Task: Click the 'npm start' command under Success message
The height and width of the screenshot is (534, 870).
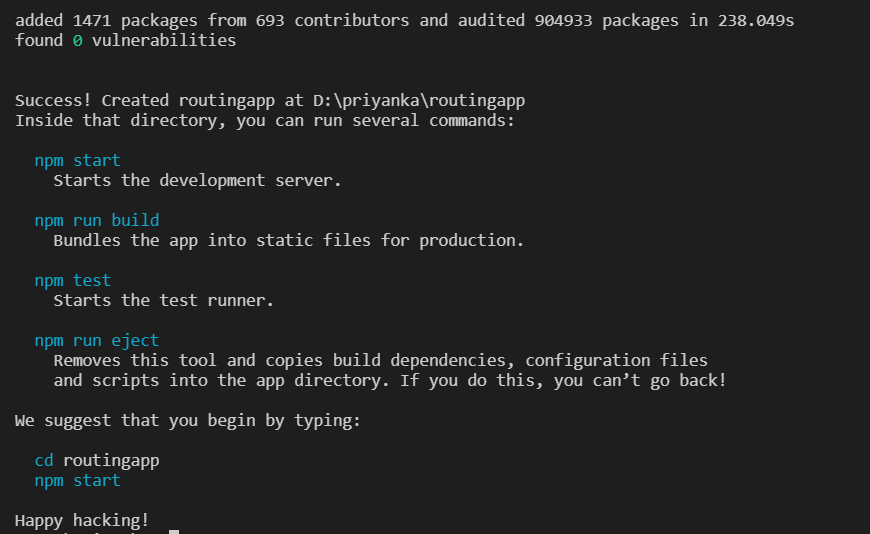Action: [x=77, y=160]
